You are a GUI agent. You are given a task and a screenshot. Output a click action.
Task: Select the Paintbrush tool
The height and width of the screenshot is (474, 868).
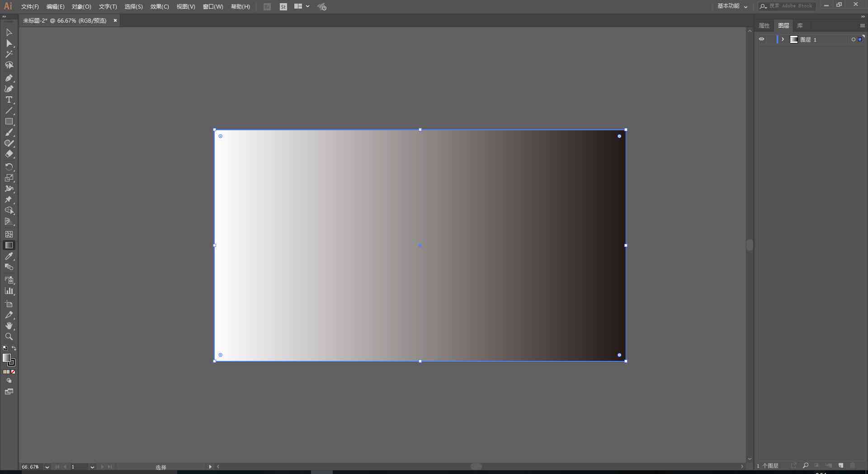tap(9, 133)
